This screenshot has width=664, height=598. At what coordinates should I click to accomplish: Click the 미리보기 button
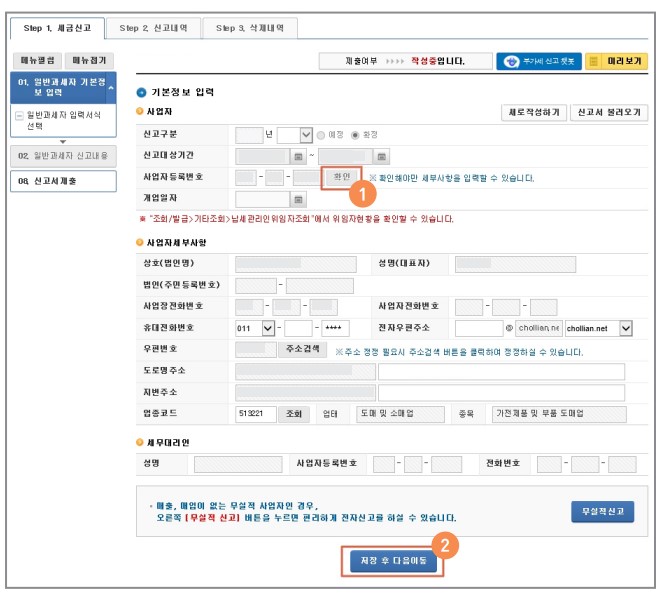coord(616,61)
